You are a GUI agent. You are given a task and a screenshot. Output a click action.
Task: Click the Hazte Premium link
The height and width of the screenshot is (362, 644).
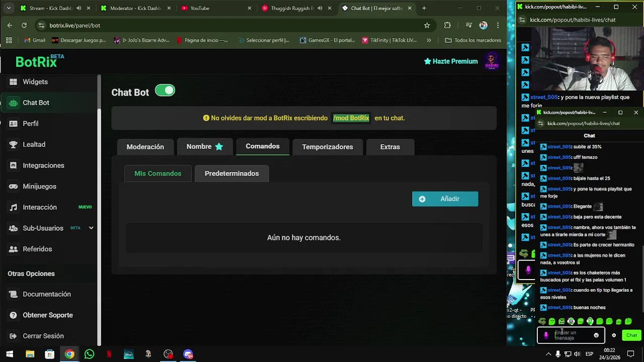point(451,61)
